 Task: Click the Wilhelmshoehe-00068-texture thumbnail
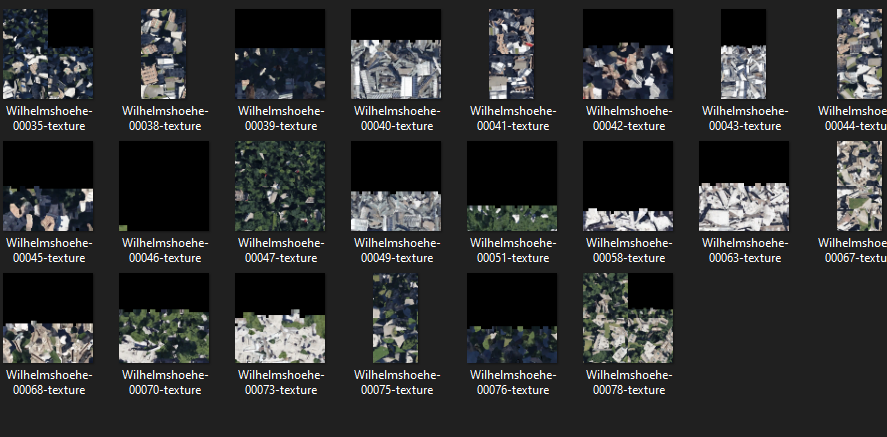click(48, 318)
